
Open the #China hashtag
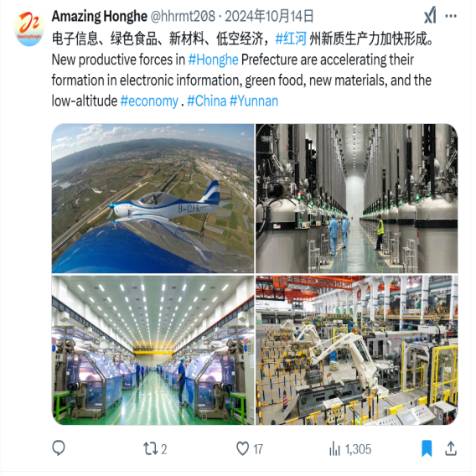[207, 101]
